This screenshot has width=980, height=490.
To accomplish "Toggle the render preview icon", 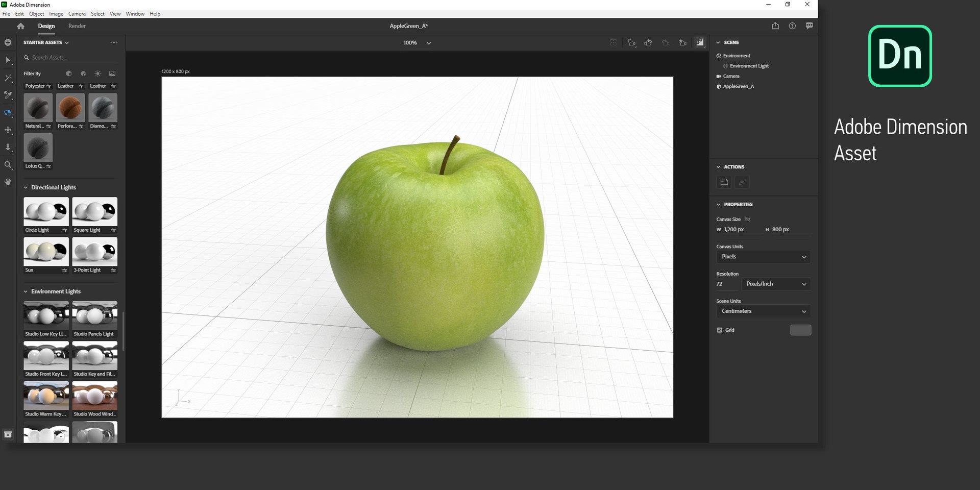I will (x=700, y=43).
